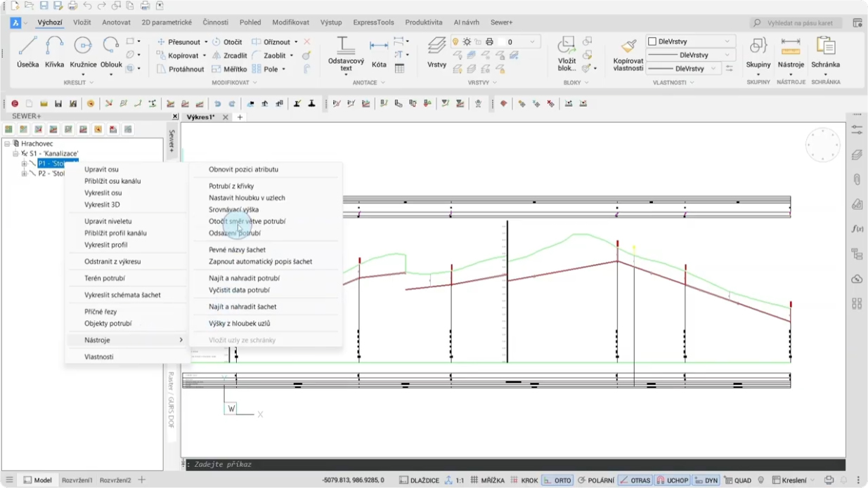
Task: Click Upravit niveletu in context menu
Action: click(x=108, y=221)
